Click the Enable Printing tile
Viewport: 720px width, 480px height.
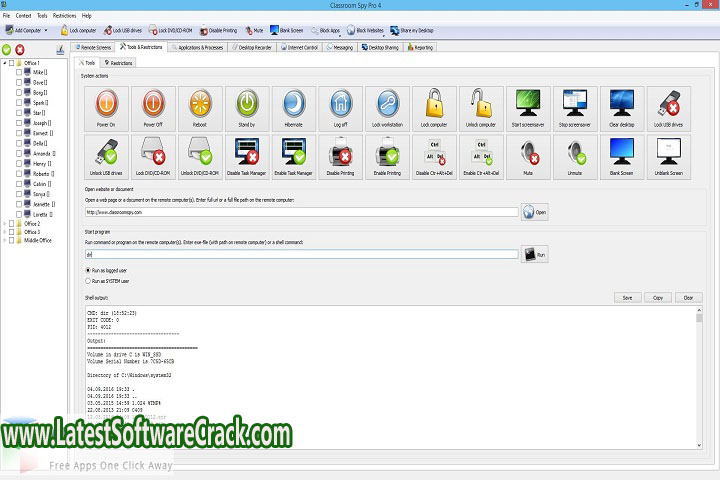388,157
